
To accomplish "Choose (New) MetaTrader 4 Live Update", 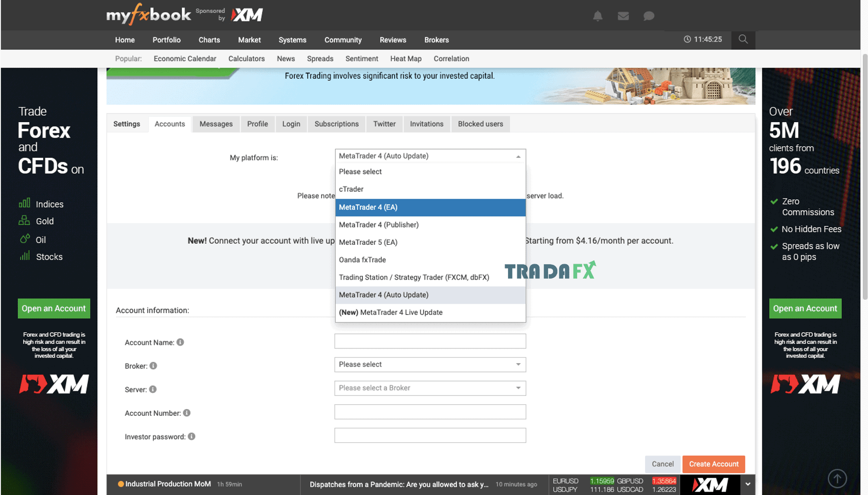I will [x=430, y=312].
